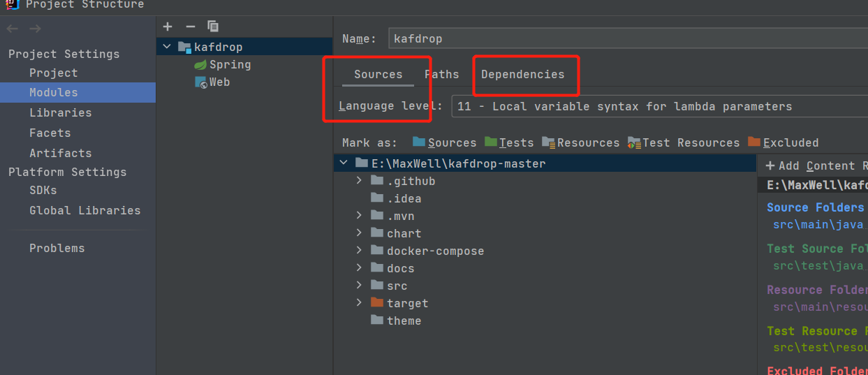868x375 pixels.
Task: Expand the src folder
Action: coord(359,286)
